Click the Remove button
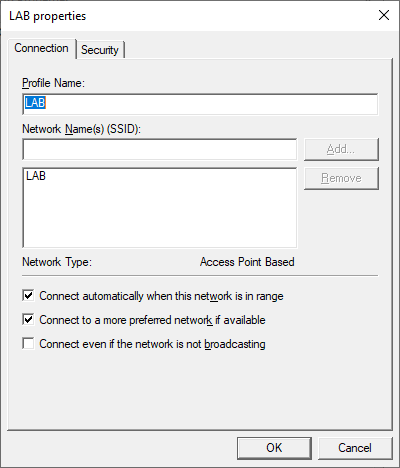 (x=341, y=178)
